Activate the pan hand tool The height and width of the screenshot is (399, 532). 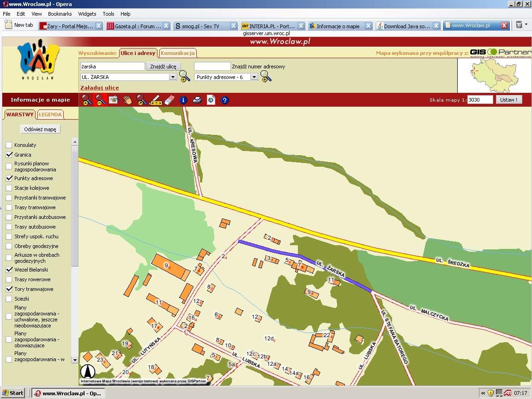click(x=127, y=99)
